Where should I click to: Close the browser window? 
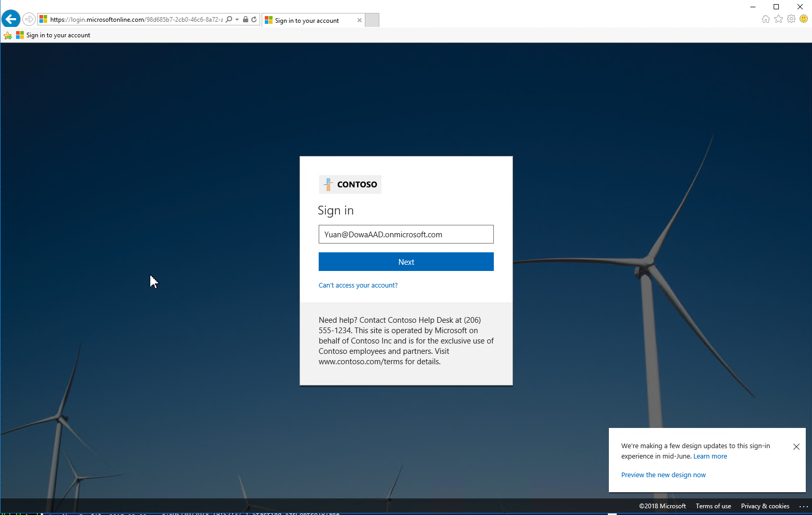point(800,7)
